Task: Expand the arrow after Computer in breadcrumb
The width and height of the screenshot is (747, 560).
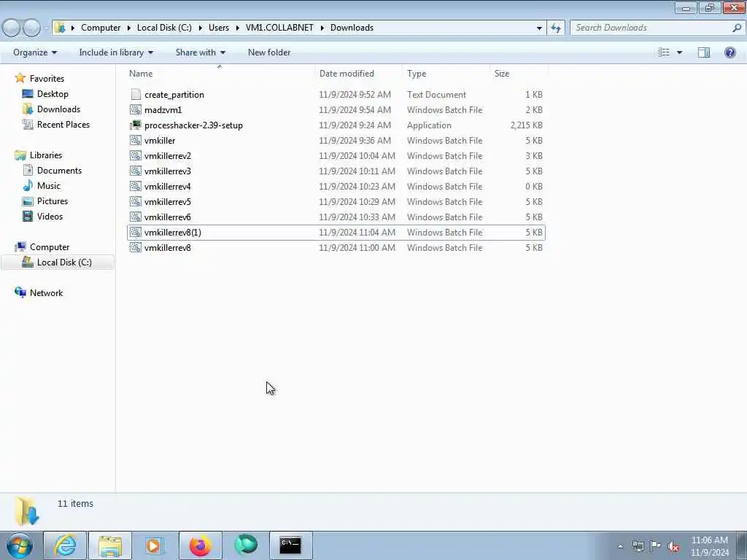Action: click(129, 28)
